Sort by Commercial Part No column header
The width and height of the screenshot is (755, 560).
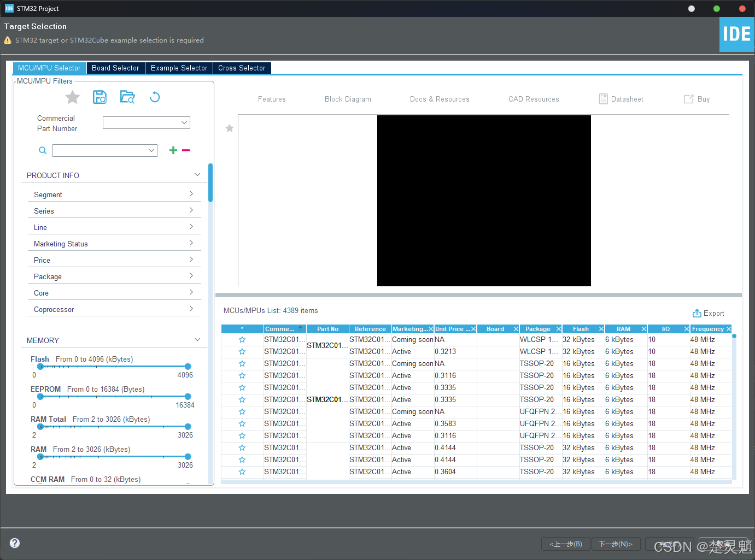(x=284, y=329)
